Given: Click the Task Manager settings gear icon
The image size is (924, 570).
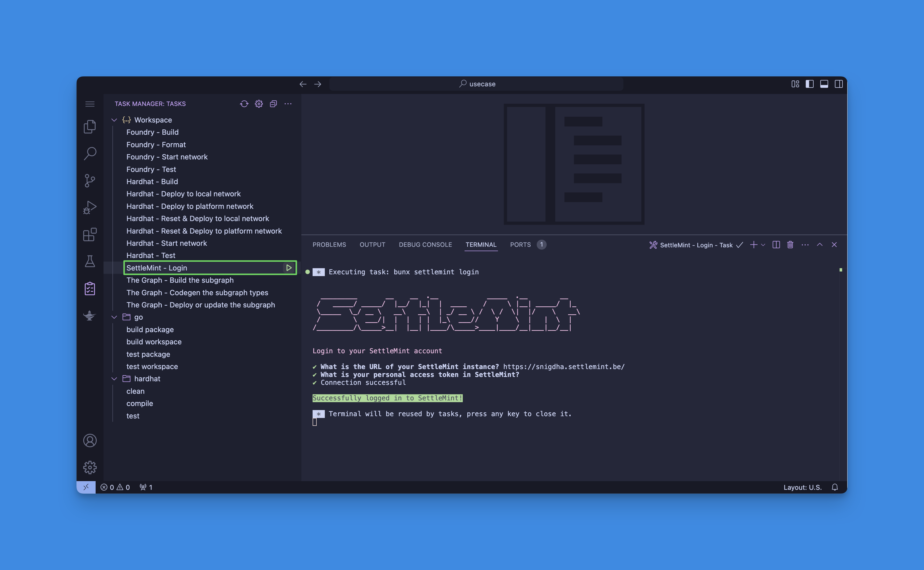Looking at the screenshot, I should 259,103.
